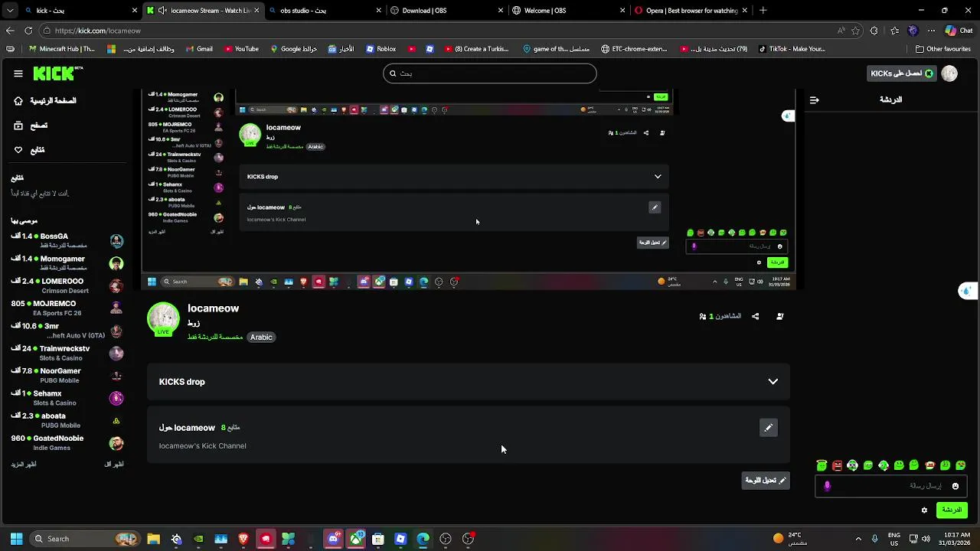Open chat settings gear
This screenshot has width=980, height=551.
click(924, 510)
